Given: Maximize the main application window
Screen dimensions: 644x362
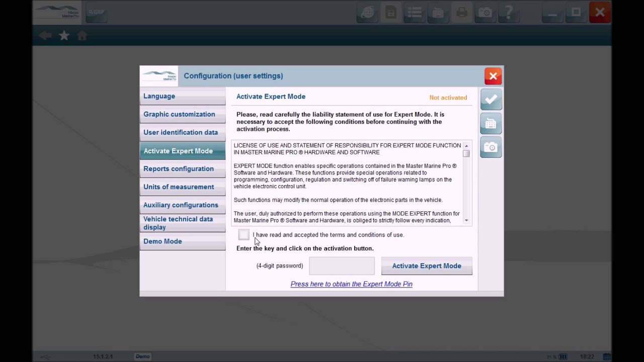Looking at the screenshot, I should point(577,13).
